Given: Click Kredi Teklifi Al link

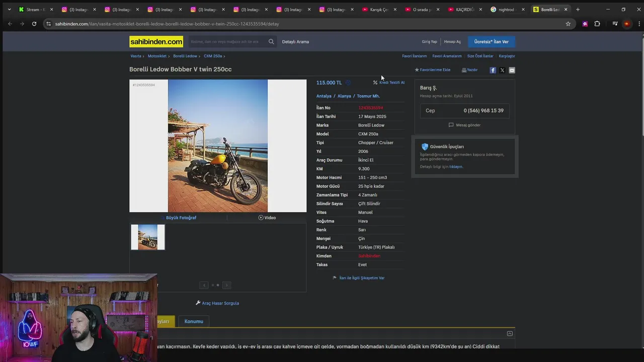Looking at the screenshot, I should (x=389, y=82).
